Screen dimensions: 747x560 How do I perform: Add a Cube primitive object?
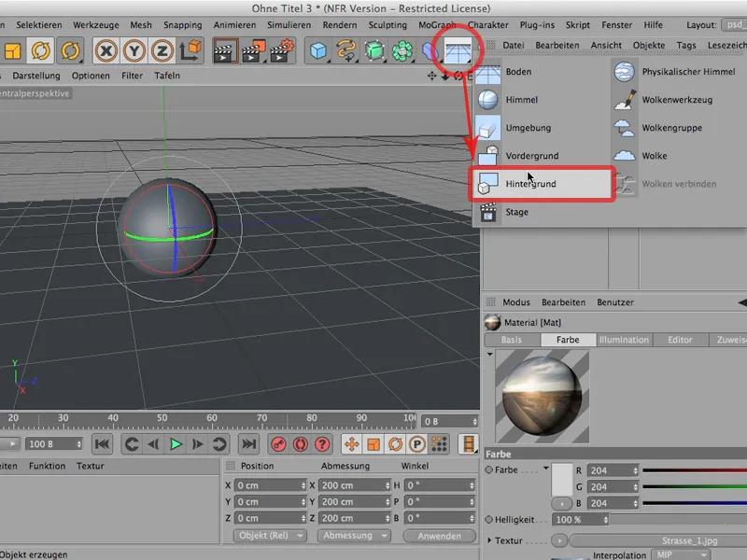pos(318,51)
